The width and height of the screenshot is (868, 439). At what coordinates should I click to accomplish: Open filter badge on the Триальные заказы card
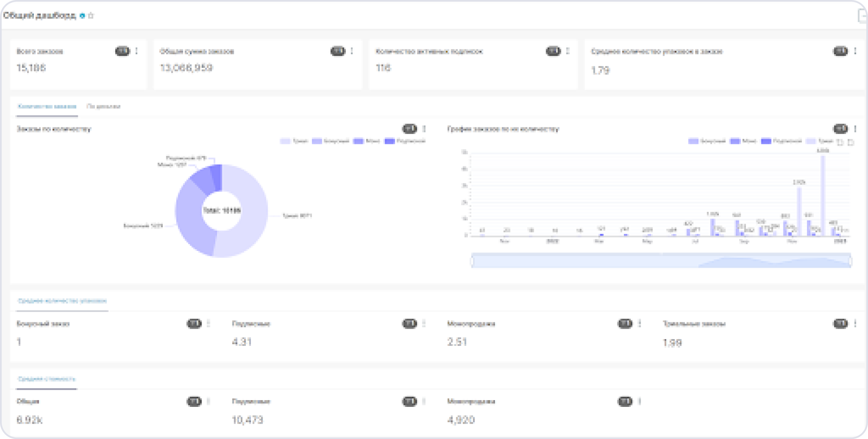point(840,323)
